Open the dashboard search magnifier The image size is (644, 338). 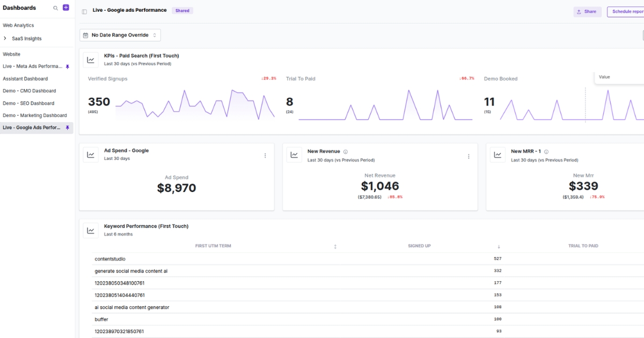point(55,8)
